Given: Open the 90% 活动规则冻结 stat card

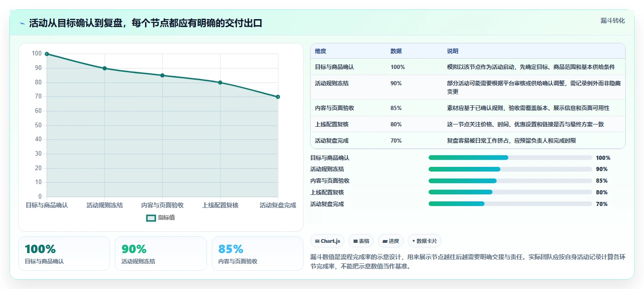Looking at the screenshot, I should pyautogui.click(x=160, y=254).
